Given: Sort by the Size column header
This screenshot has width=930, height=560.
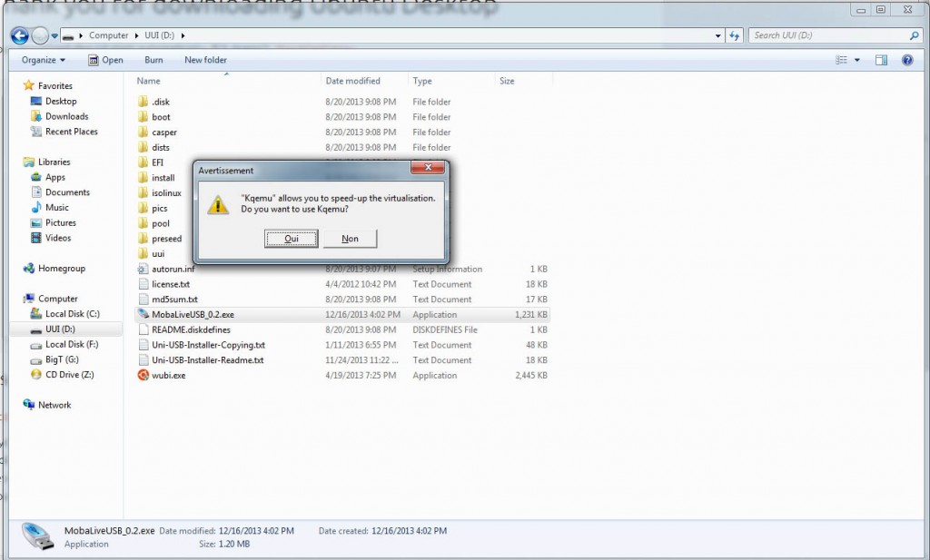Looking at the screenshot, I should (507, 81).
